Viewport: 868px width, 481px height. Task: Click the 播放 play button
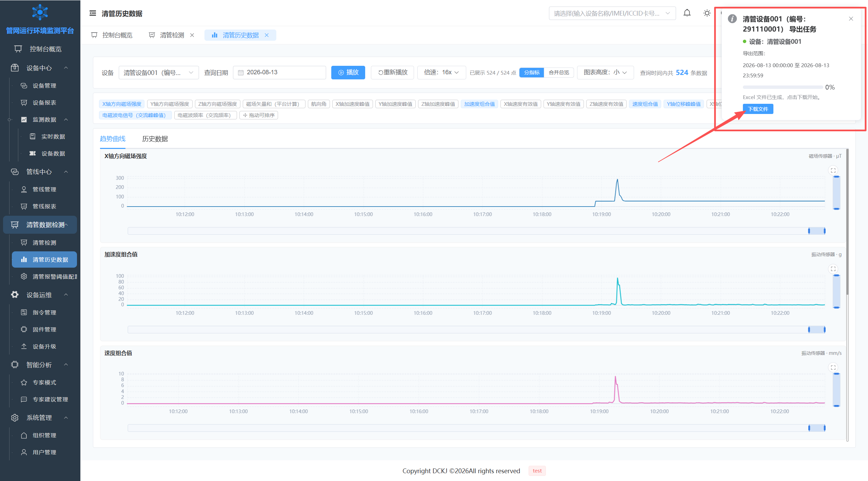[x=348, y=72]
